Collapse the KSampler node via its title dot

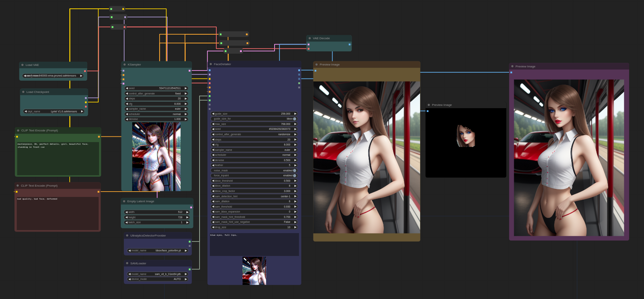(125, 65)
